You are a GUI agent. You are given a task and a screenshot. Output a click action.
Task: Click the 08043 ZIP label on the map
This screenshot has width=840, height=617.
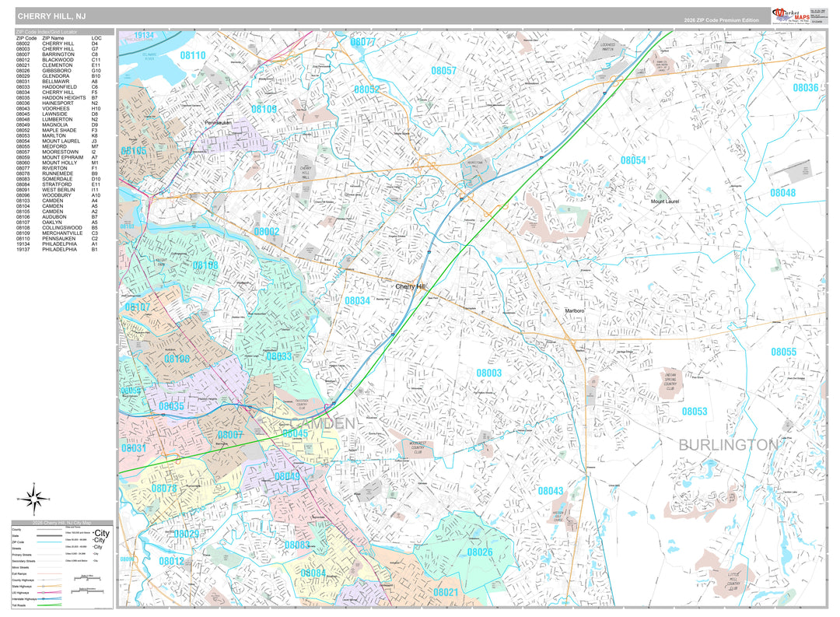tap(551, 491)
